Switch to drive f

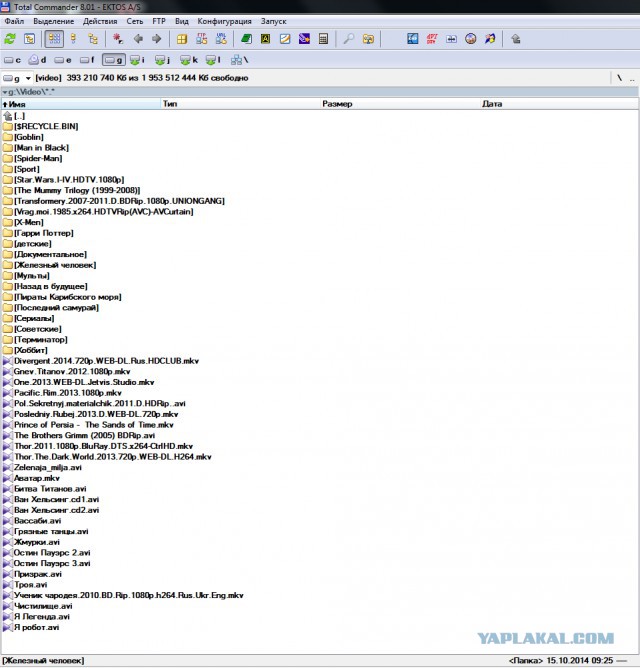point(87,60)
